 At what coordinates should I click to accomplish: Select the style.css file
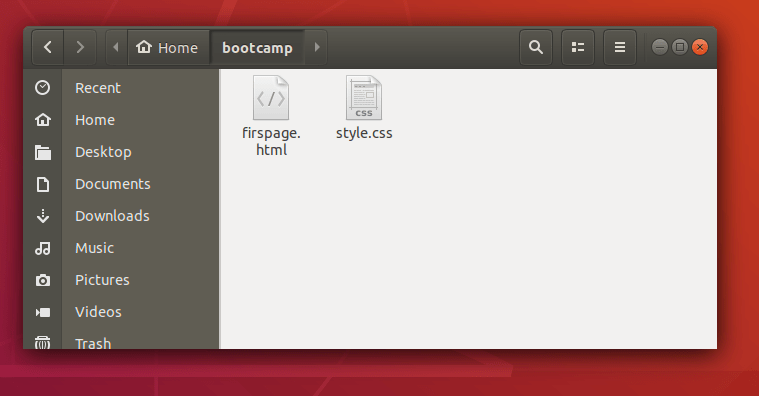[364, 108]
